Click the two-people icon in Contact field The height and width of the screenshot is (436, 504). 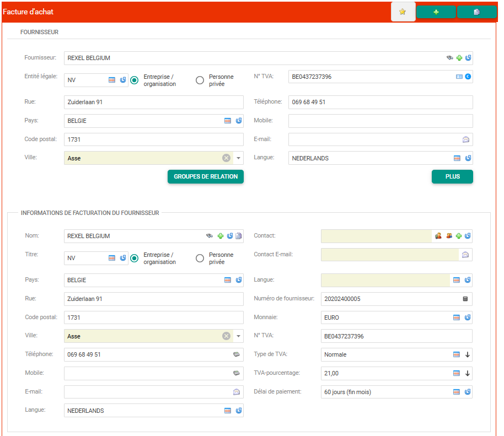coord(449,236)
